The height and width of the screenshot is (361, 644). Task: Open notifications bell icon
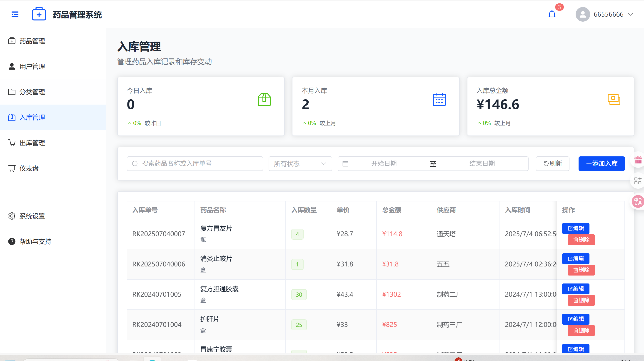tap(552, 15)
